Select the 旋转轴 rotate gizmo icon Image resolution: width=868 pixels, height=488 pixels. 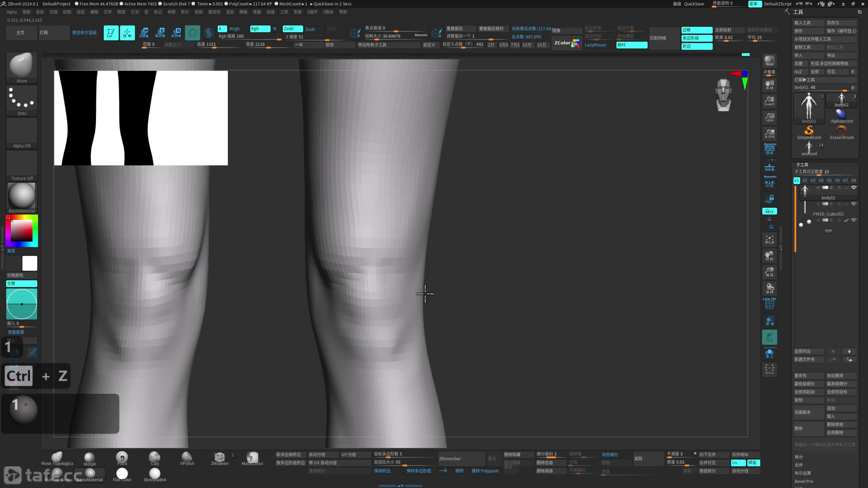tap(176, 33)
